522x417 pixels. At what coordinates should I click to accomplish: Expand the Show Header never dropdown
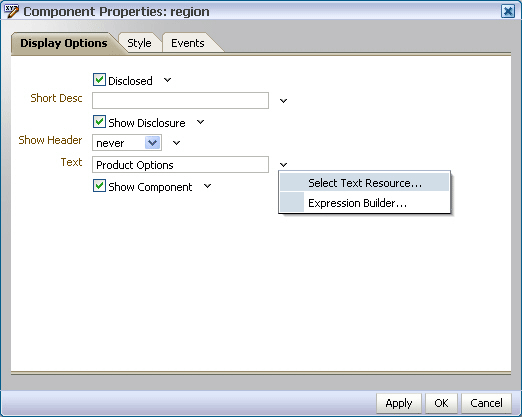(153, 143)
